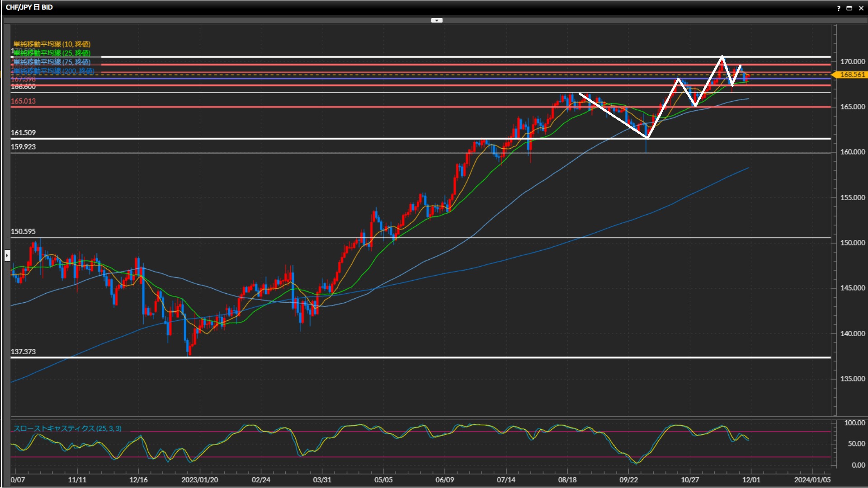Select the 10-period simple moving average label
Image resolution: width=868 pixels, height=488 pixels.
coord(52,44)
